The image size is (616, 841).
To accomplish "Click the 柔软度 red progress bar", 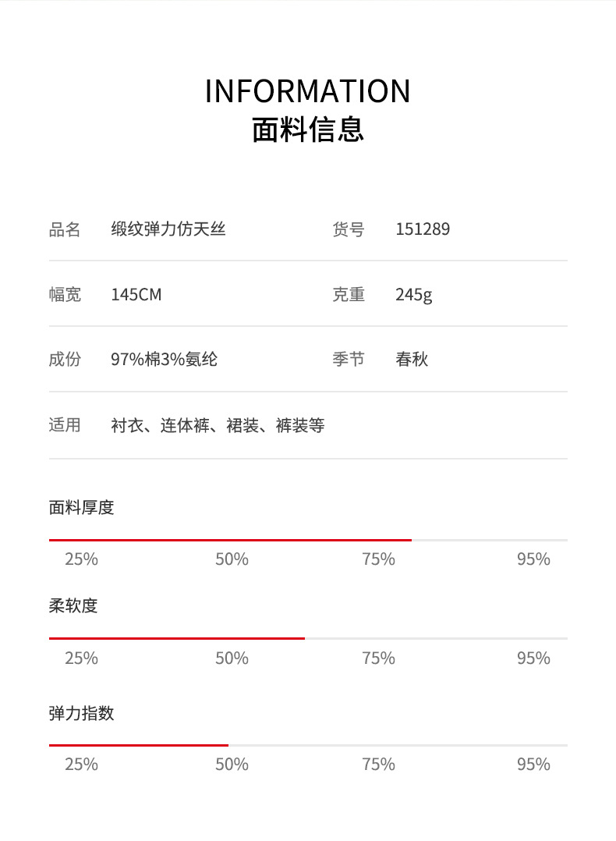I will point(177,638).
